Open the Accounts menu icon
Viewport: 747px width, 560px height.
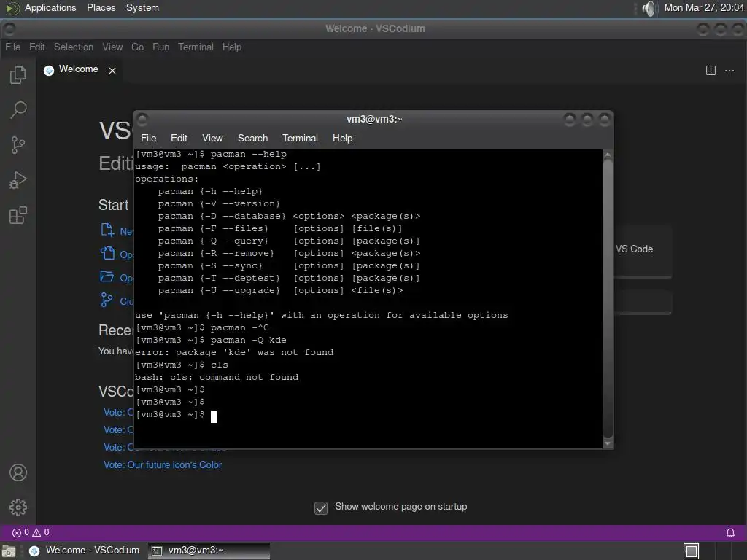pos(18,472)
